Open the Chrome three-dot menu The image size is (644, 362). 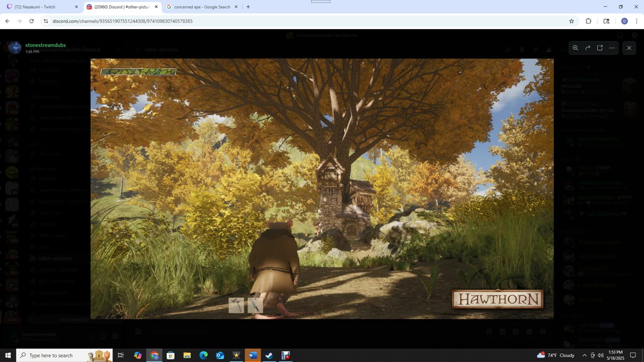pos(636,21)
